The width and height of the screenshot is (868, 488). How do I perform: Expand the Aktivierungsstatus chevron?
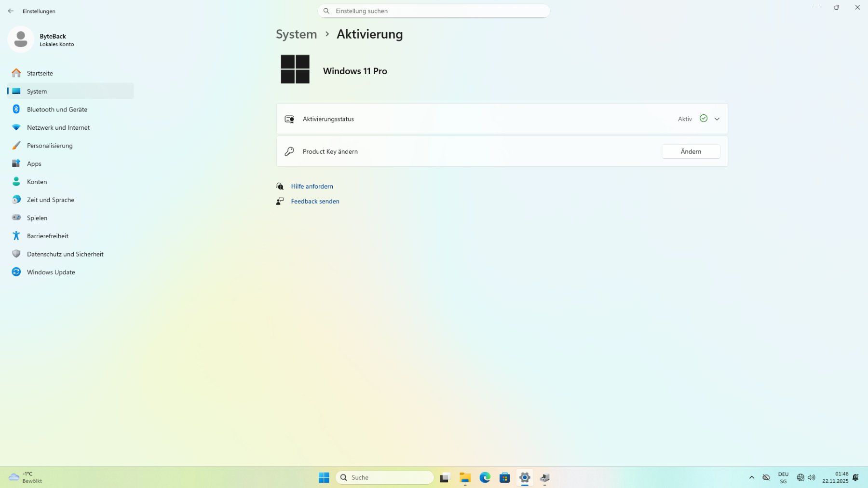pyautogui.click(x=717, y=119)
